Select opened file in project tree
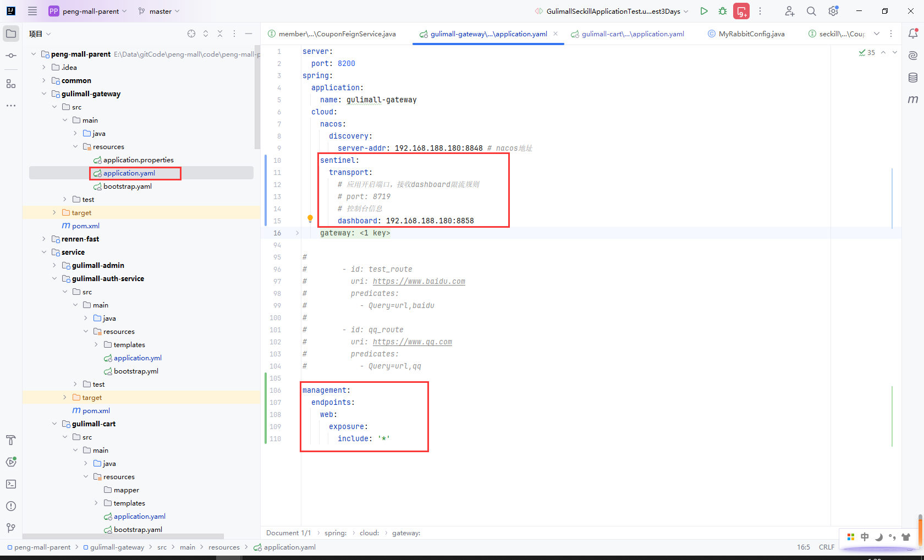This screenshot has height=560, width=924. [191, 34]
